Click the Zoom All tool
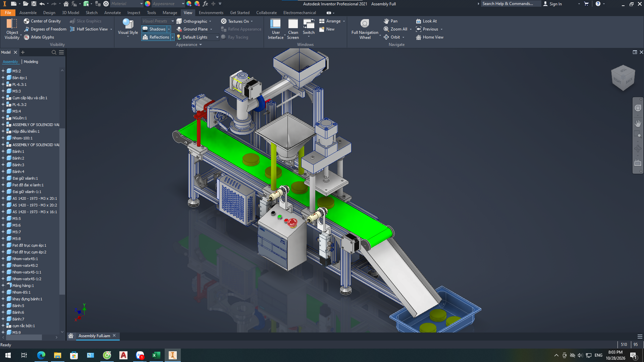 point(395,29)
